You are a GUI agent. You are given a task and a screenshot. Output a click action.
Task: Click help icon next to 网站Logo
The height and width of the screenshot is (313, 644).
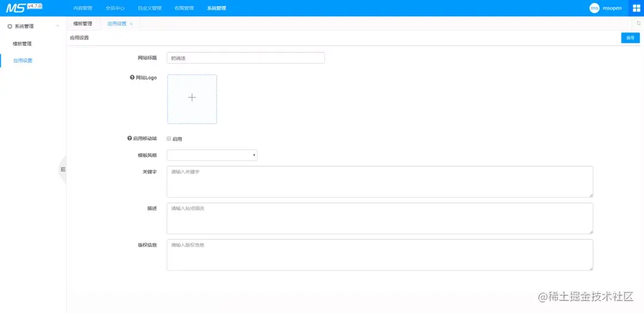132,78
